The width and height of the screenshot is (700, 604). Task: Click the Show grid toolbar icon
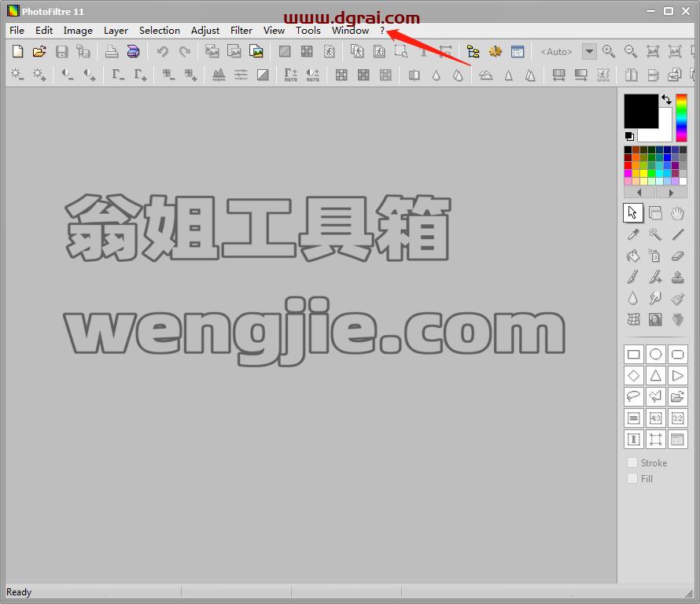[x=307, y=51]
